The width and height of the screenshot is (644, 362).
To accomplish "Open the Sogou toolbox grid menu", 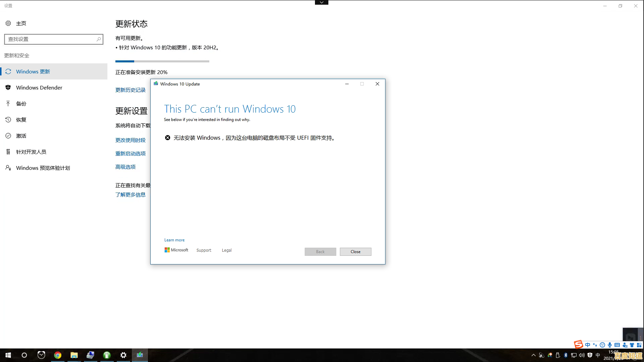I will coord(639,345).
